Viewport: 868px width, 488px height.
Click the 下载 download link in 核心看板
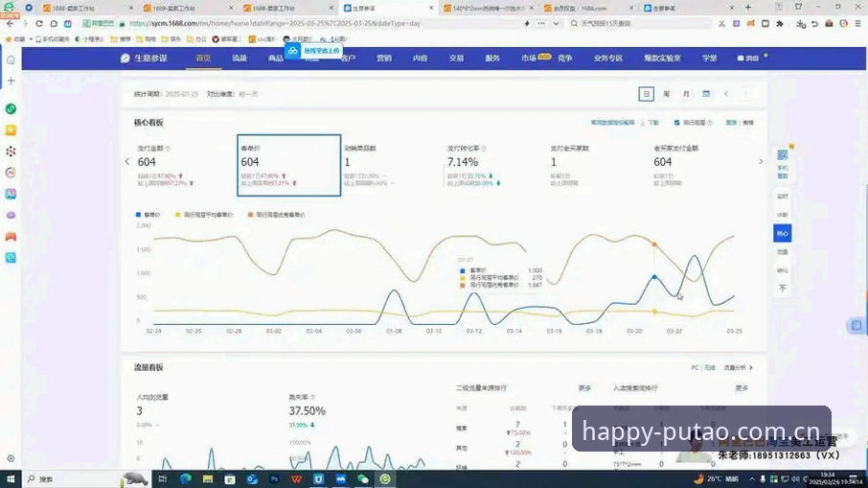pyautogui.click(x=650, y=123)
